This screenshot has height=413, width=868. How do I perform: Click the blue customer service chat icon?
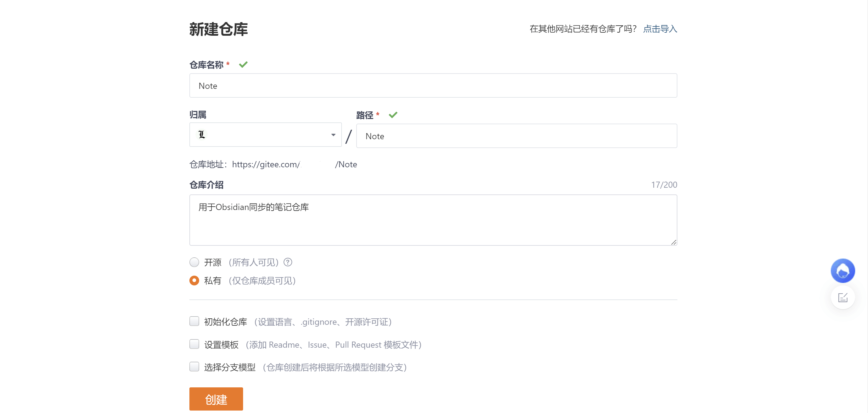842,270
